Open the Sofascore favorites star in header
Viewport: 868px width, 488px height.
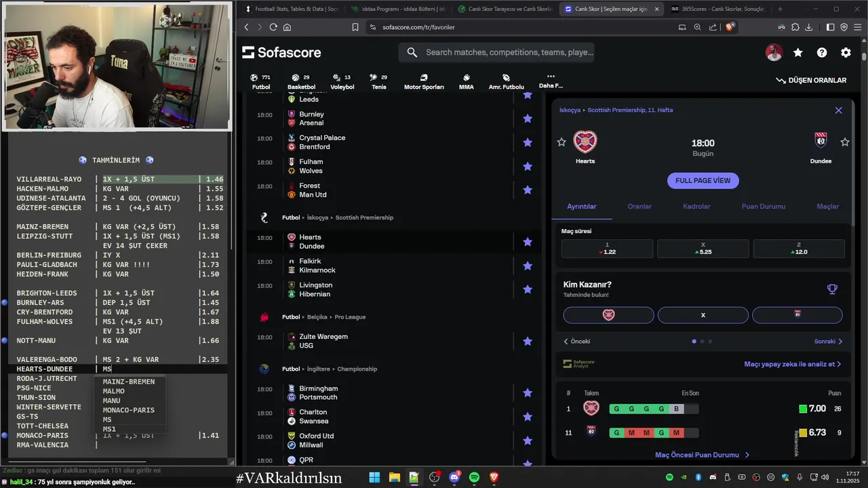(798, 52)
